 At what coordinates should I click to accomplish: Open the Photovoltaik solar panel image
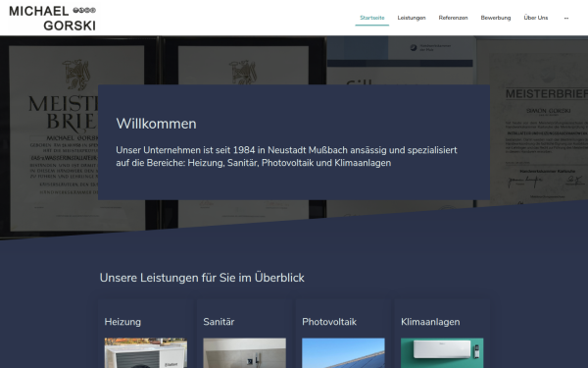coord(343,353)
